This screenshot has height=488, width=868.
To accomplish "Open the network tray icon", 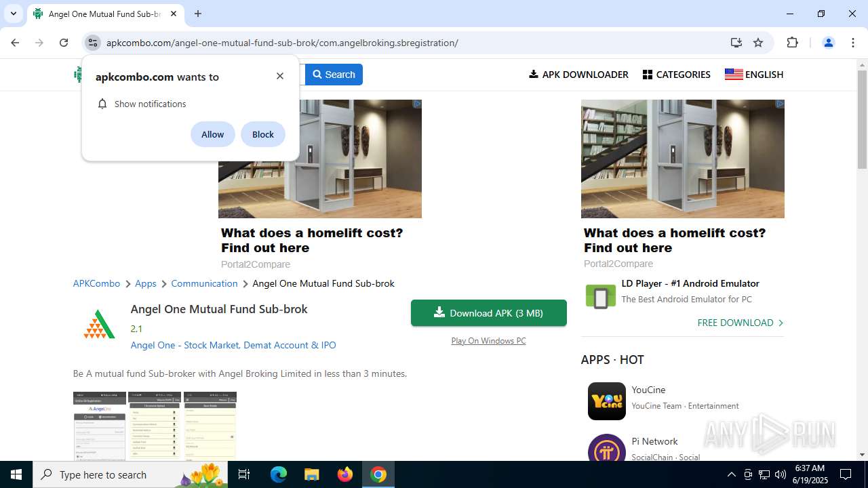I will tap(764, 474).
